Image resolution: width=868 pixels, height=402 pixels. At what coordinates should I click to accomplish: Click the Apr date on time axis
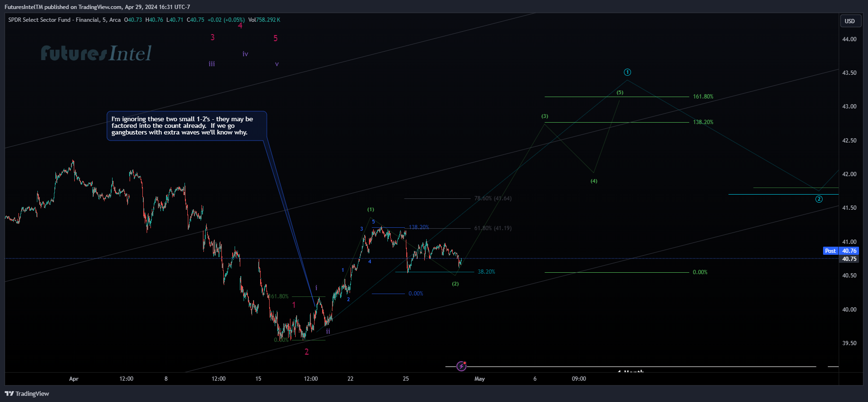74,379
